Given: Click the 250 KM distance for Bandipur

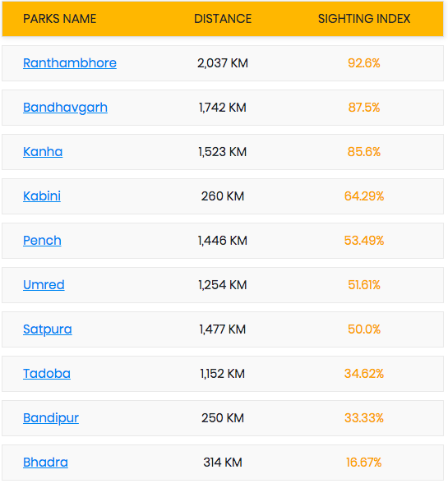Looking at the screenshot, I should pos(223,418).
